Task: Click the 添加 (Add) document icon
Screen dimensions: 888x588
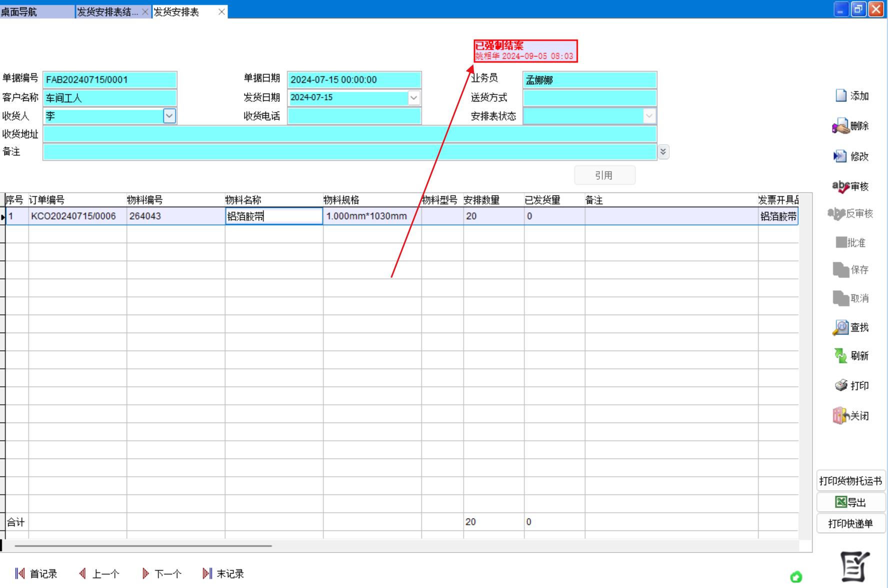Action: pyautogui.click(x=841, y=95)
